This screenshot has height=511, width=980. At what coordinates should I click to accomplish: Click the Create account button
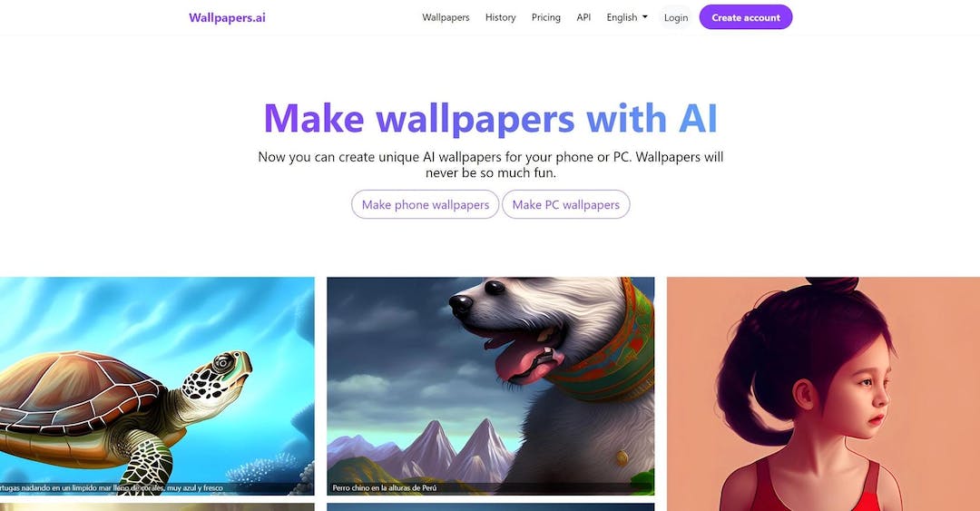coord(746,17)
